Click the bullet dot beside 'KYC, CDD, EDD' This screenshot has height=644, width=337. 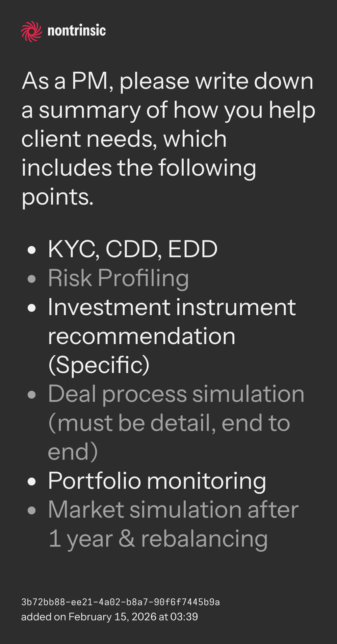[32, 250]
